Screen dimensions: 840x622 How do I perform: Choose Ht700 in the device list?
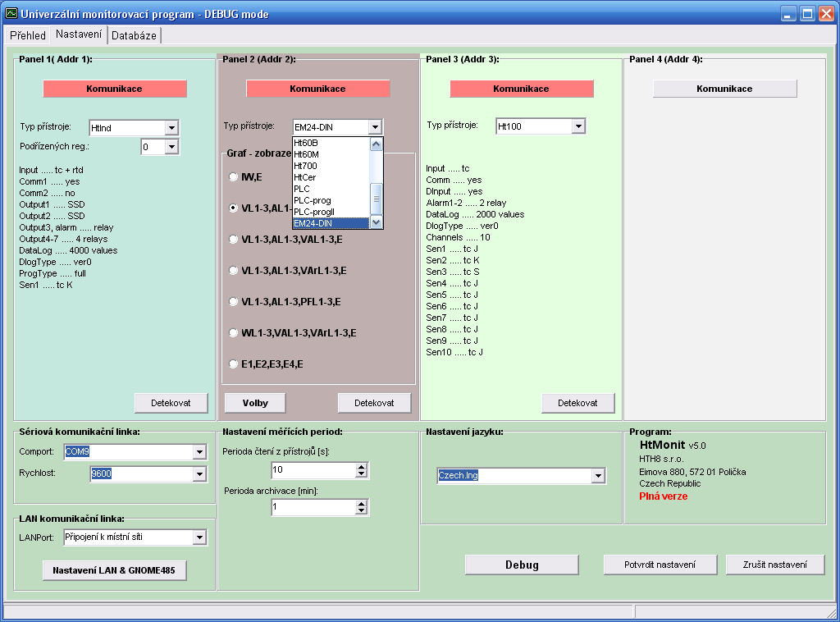click(331, 166)
